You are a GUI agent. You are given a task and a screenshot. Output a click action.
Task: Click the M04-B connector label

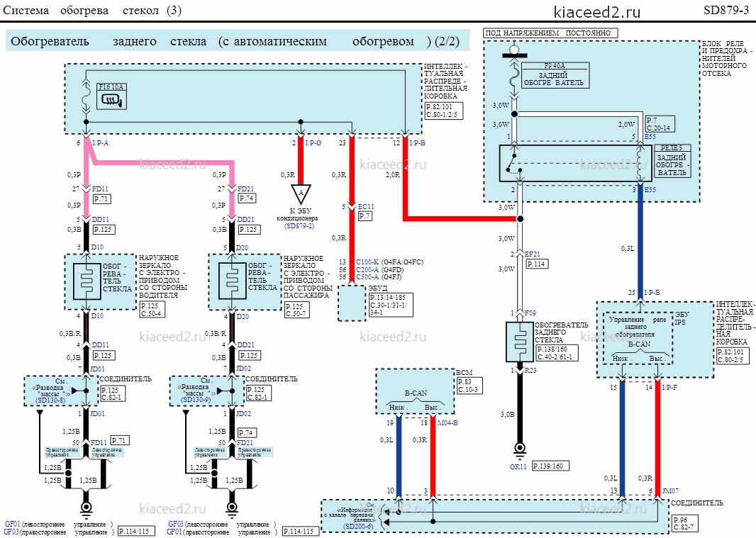pos(448,422)
